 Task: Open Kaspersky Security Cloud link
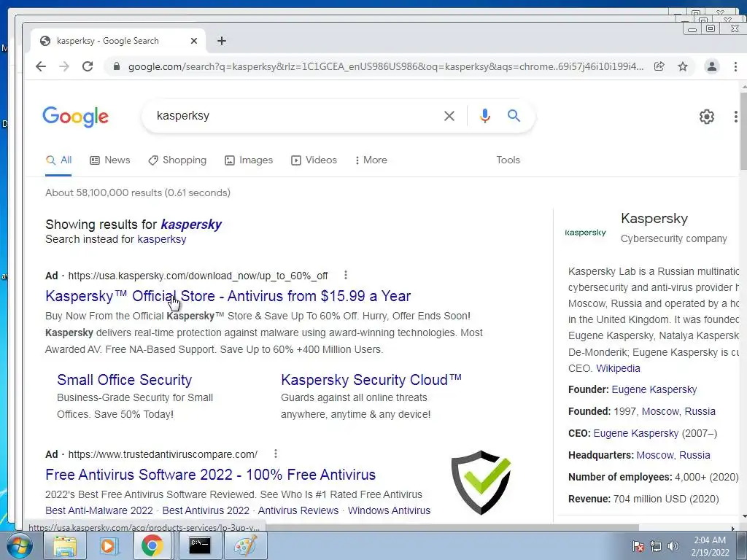[371, 380]
